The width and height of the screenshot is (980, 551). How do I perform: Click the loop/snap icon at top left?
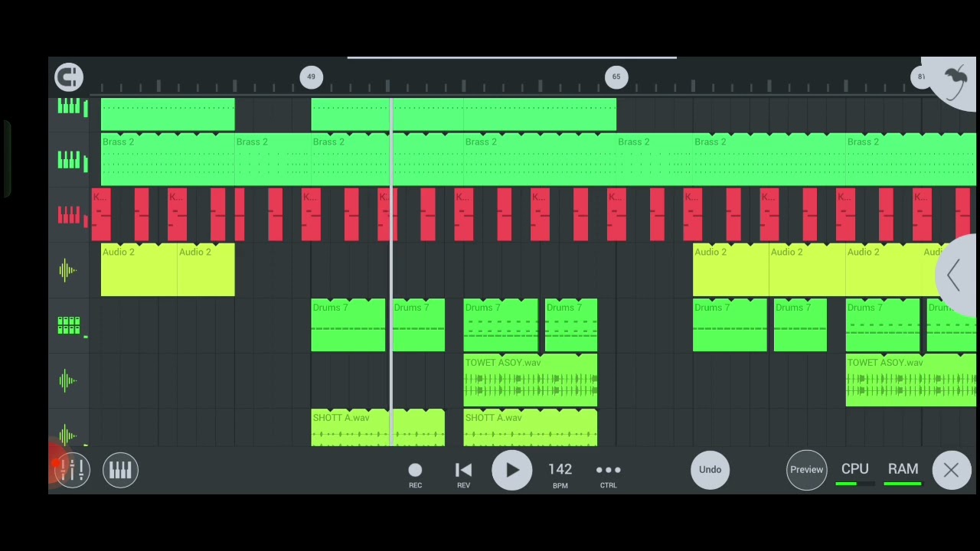click(x=69, y=77)
